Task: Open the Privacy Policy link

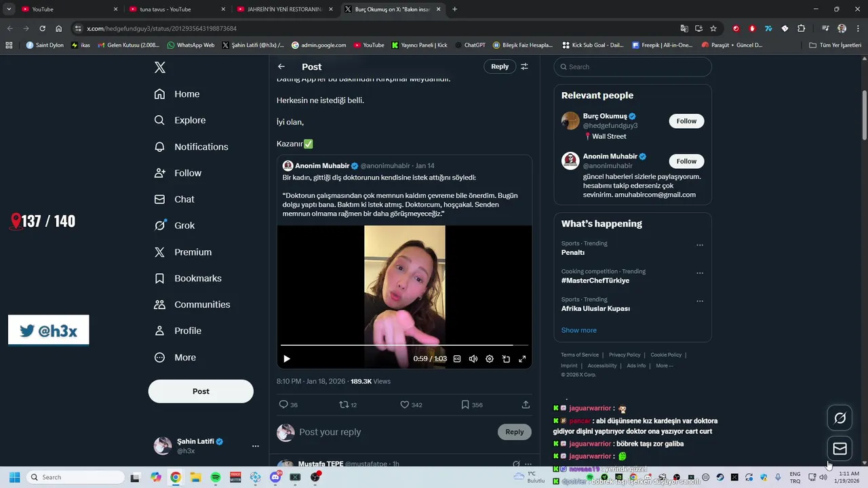Action: pos(625,355)
